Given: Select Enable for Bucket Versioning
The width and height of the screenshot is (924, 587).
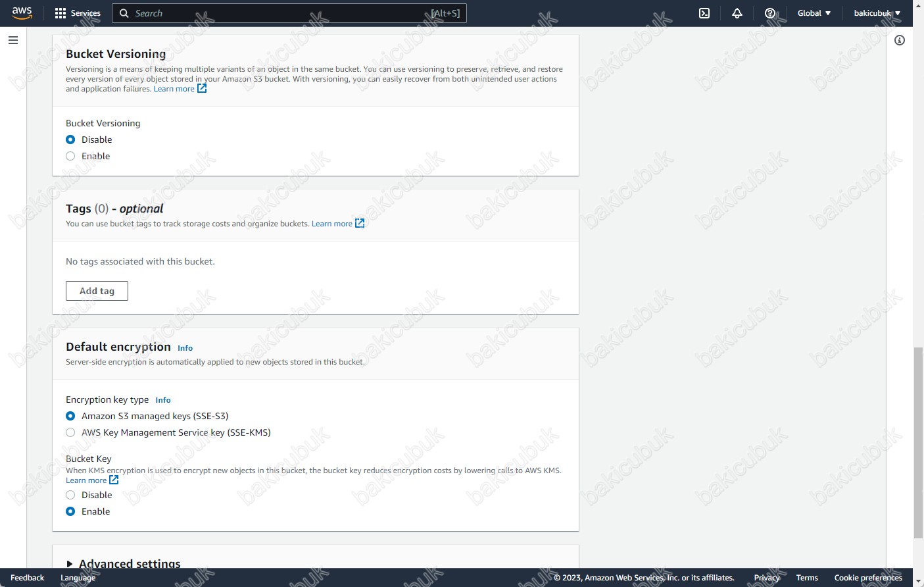Looking at the screenshot, I should [70, 156].
